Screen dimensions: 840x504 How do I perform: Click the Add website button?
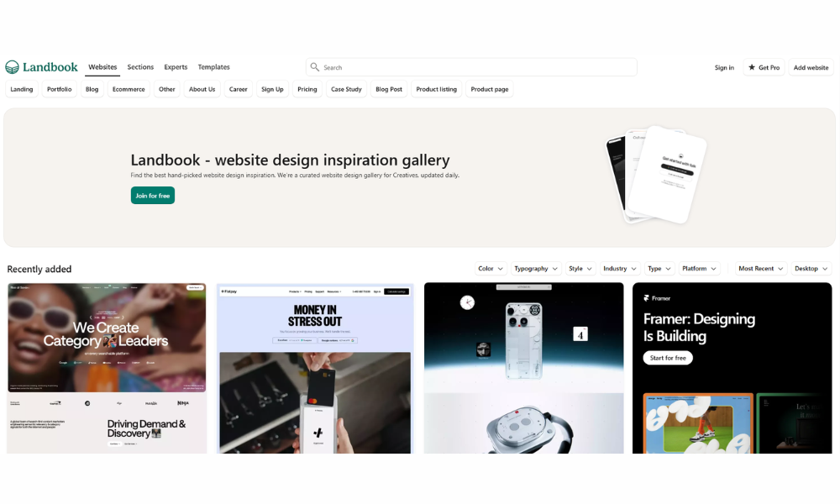pyautogui.click(x=811, y=67)
